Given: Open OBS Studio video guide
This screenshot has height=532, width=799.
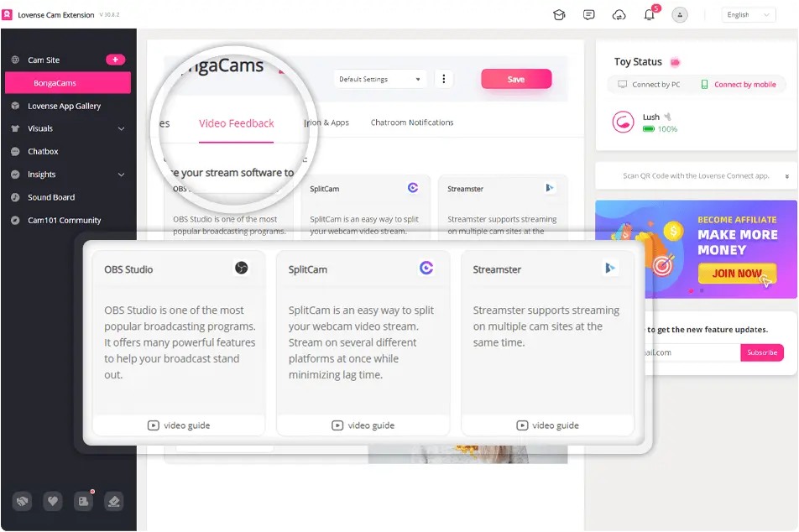Looking at the screenshot, I should (179, 425).
